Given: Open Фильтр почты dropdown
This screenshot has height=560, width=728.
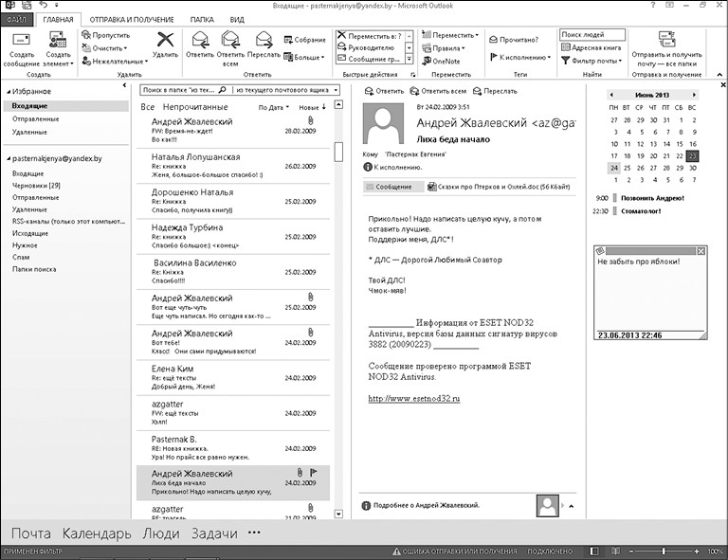Looking at the screenshot, I should (x=596, y=61).
